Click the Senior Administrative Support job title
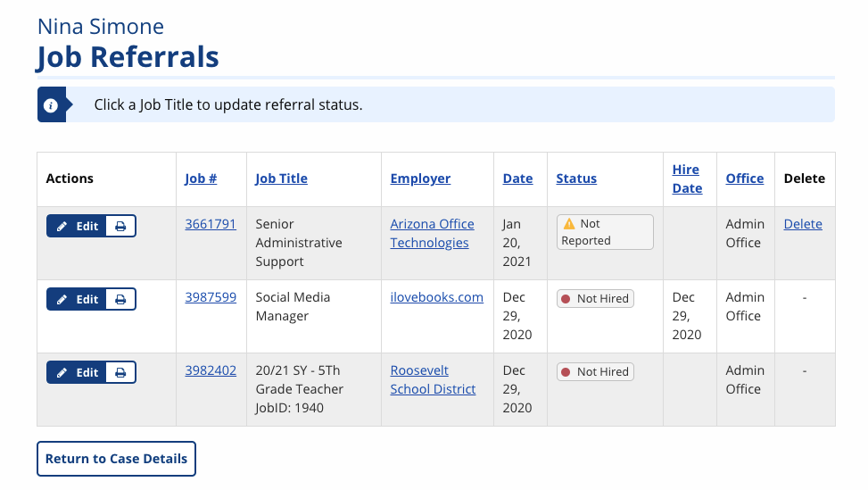Screen dimensions: 868x490 [299, 243]
